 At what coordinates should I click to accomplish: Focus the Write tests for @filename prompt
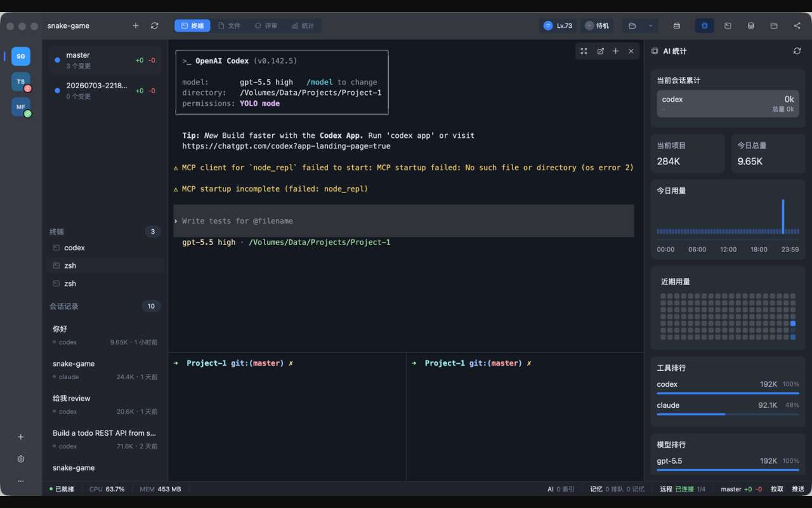pyautogui.click(x=403, y=221)
